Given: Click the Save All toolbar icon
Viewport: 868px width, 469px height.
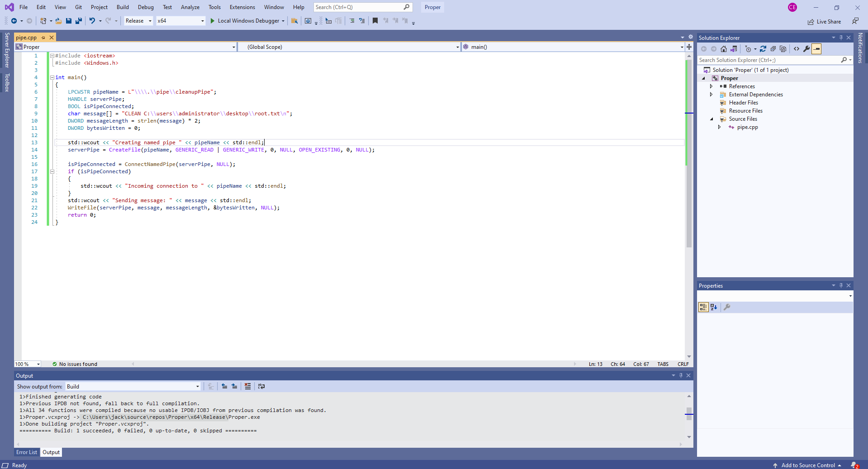Looking at the screenshot, I should 79,21.
